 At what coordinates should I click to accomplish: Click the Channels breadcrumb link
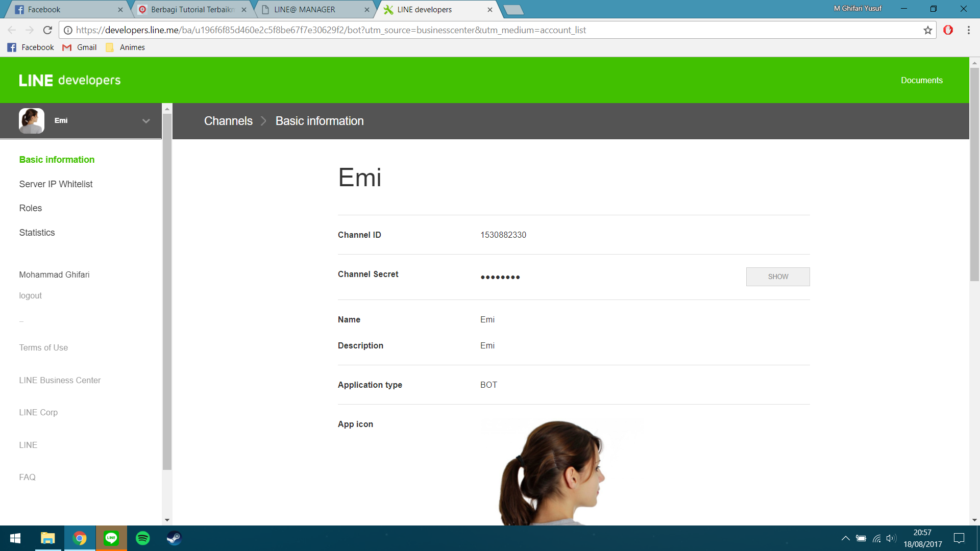228,121
